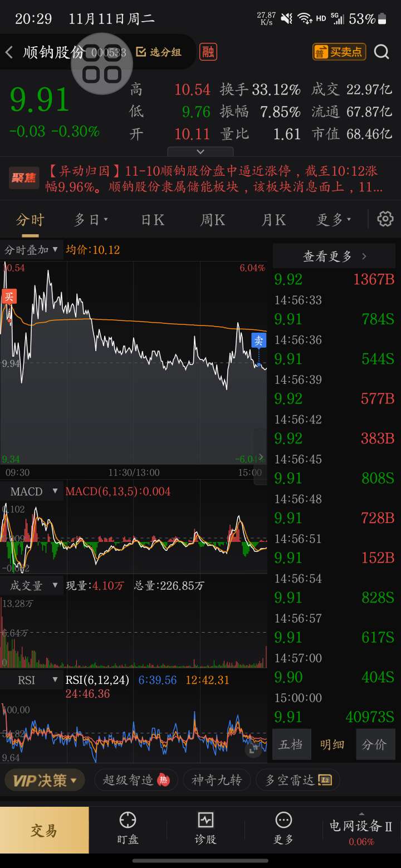
Task: Switch to the 分价 tab
Action: pyautogui.click(x=375, y=744)
